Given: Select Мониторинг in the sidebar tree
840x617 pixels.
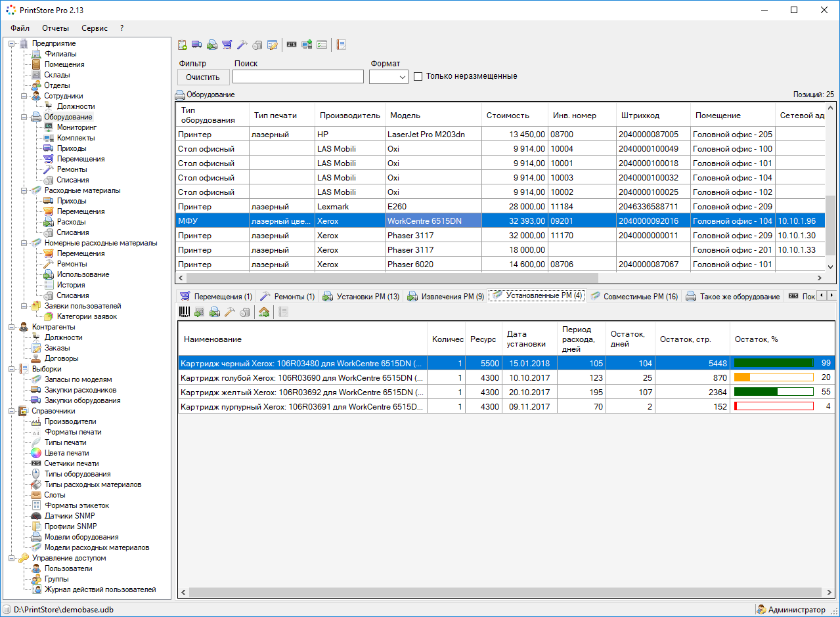Looking at the screenshot, I should (x=76, y=127).
